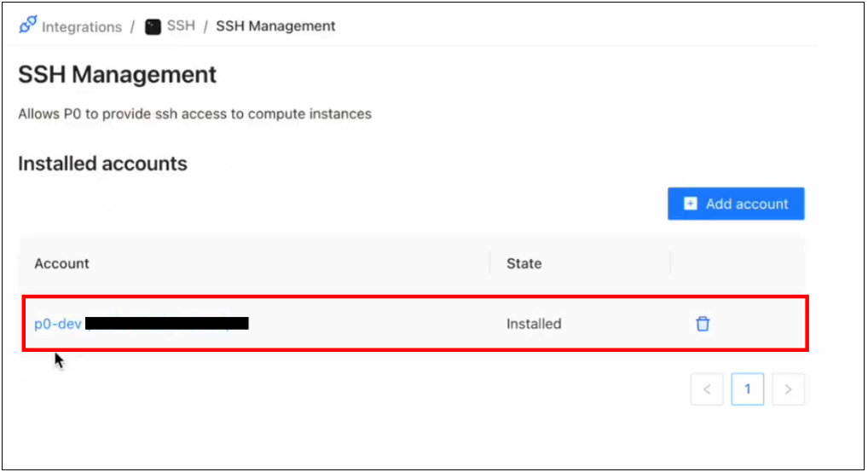Click the Account column header
Image resolution: width=868 pixels, height=472 pixels.
coord(61,263)
